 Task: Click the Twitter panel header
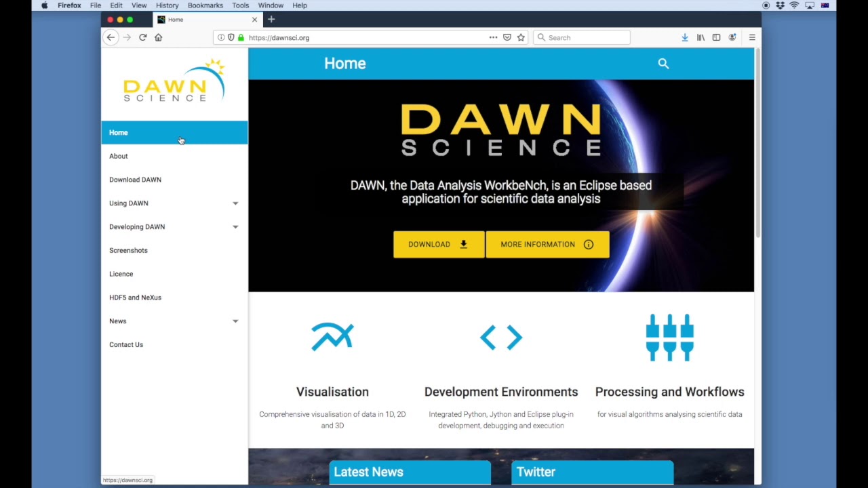tap(592, 472)
